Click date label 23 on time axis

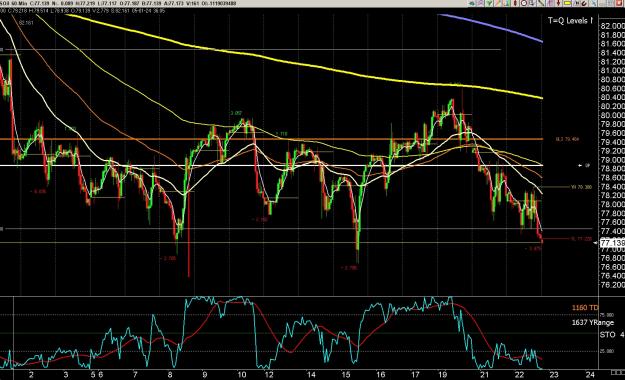tap(554, 374)
